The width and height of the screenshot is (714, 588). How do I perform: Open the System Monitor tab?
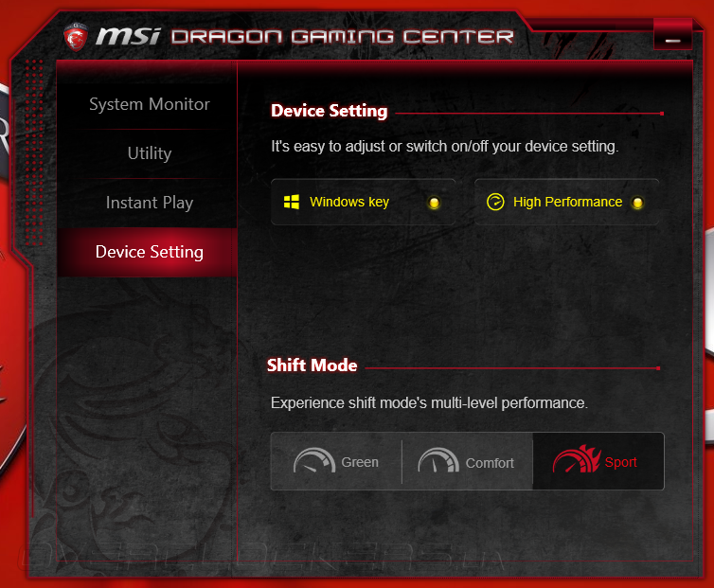click(x=150, y=104)
